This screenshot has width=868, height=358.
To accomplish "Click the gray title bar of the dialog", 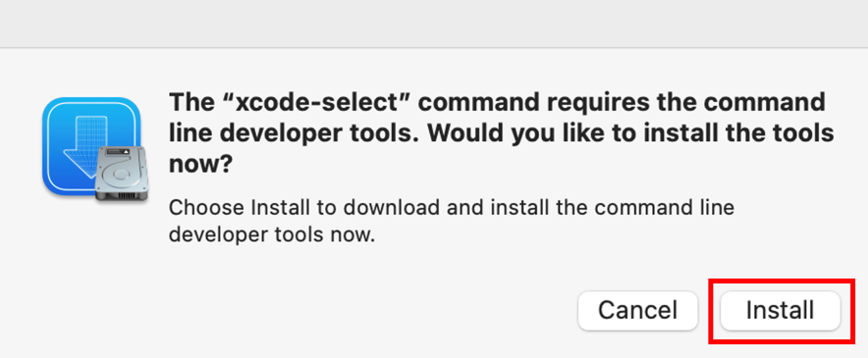I will tap(434, 23).
